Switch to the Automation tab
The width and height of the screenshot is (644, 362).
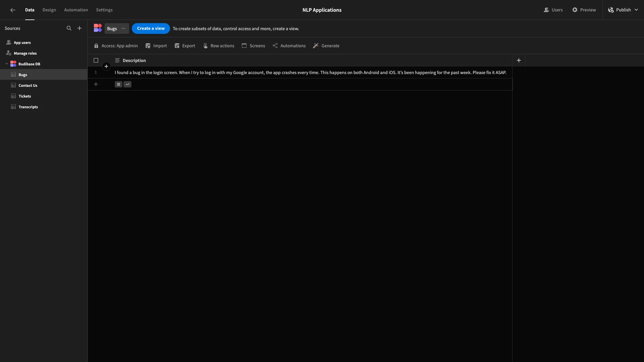(x=76, y=10)
